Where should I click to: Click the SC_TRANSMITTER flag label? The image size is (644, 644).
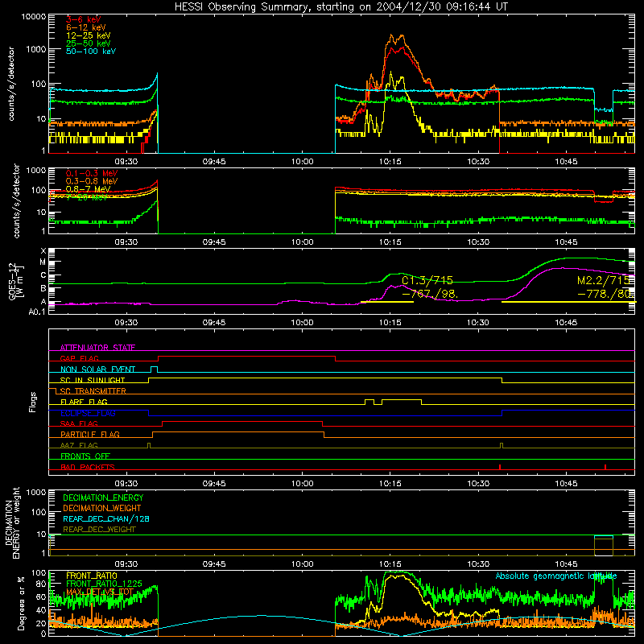click(93, 391)
